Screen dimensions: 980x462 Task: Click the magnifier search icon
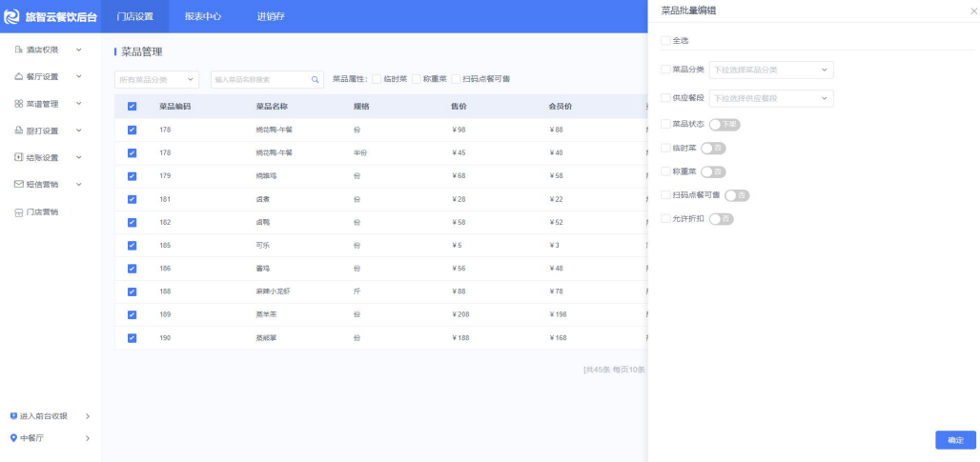click(315, 79)
